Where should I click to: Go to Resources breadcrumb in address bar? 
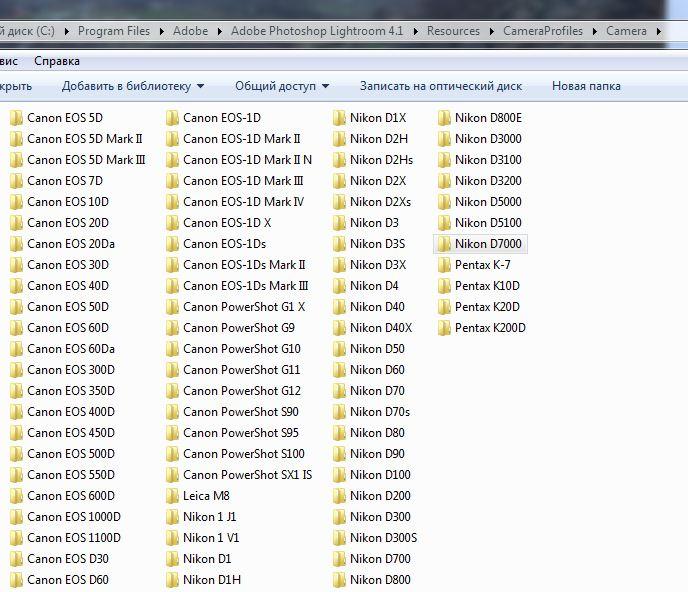click(x=453, y=31)
